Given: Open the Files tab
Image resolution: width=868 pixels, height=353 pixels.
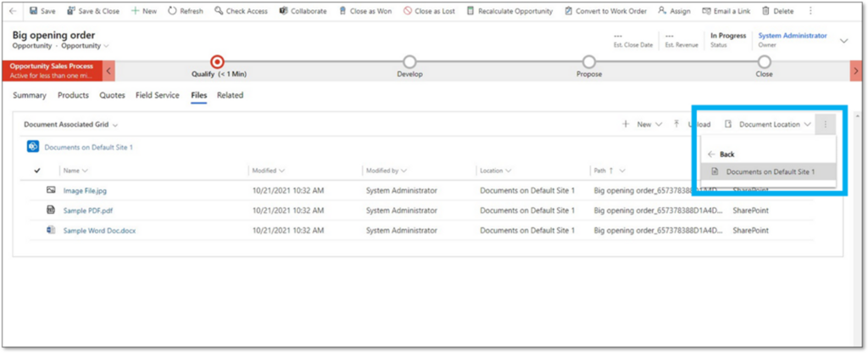Looking at the screenshot, I should click(198, 95).
